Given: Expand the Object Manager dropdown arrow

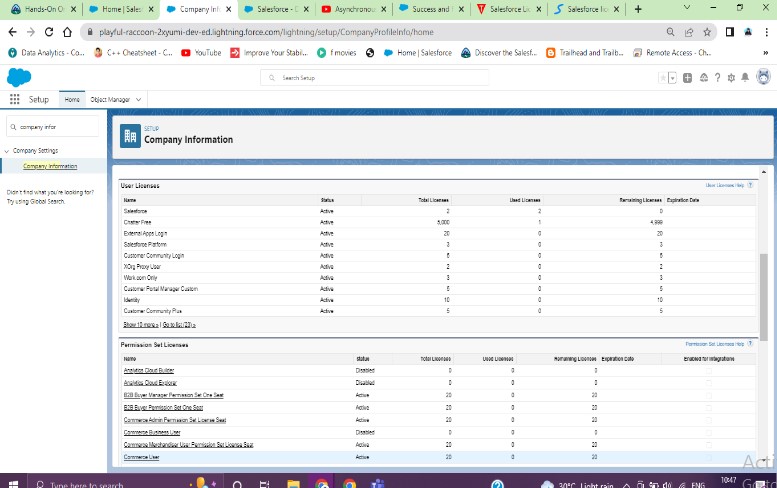Looking at the screenshot, I should coord(138,100).
